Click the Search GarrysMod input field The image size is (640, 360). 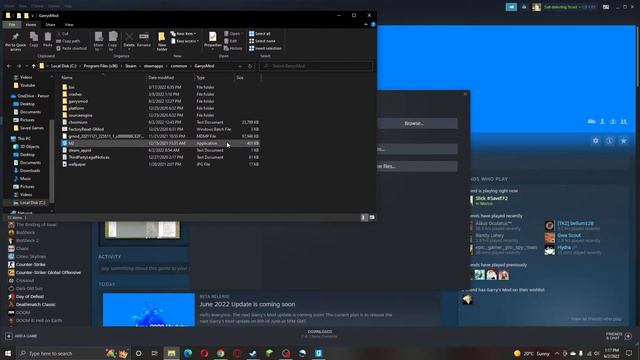(316, 66)
